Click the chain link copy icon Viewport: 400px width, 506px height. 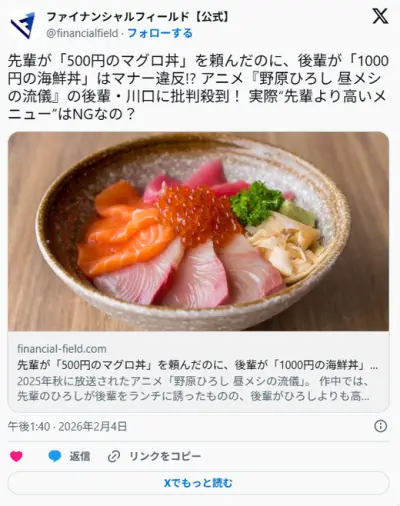(x=114, y=456)
